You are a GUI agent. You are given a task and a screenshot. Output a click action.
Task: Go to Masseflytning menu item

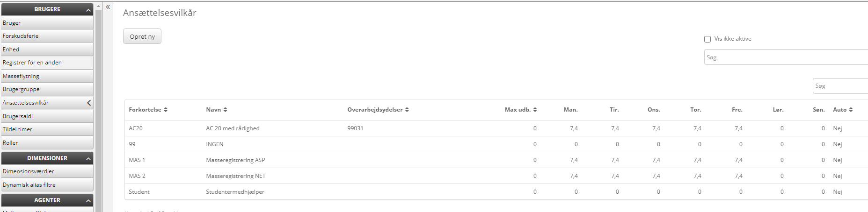click(x=21, y=76)
